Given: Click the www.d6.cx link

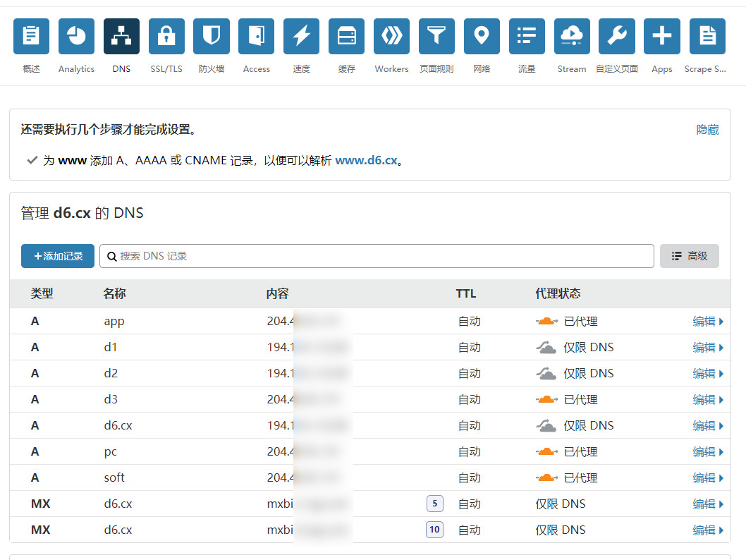Looking at the screenshot, I should (x=366, y=160).
